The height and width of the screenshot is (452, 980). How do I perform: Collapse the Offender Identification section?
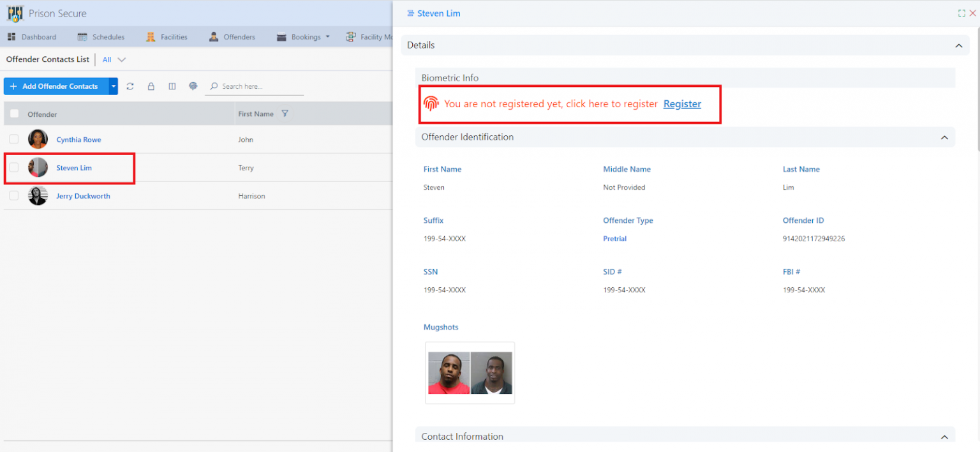point(945,137)
